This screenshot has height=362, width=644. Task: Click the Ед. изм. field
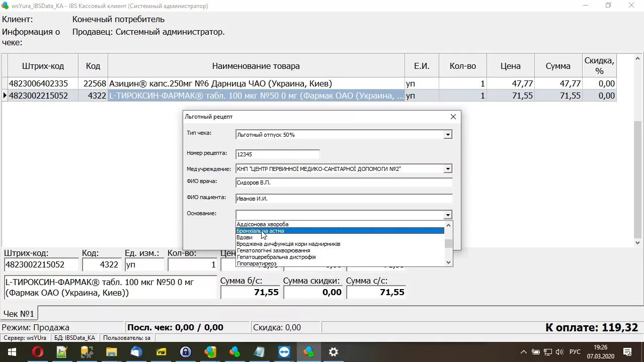pos(145,264)
